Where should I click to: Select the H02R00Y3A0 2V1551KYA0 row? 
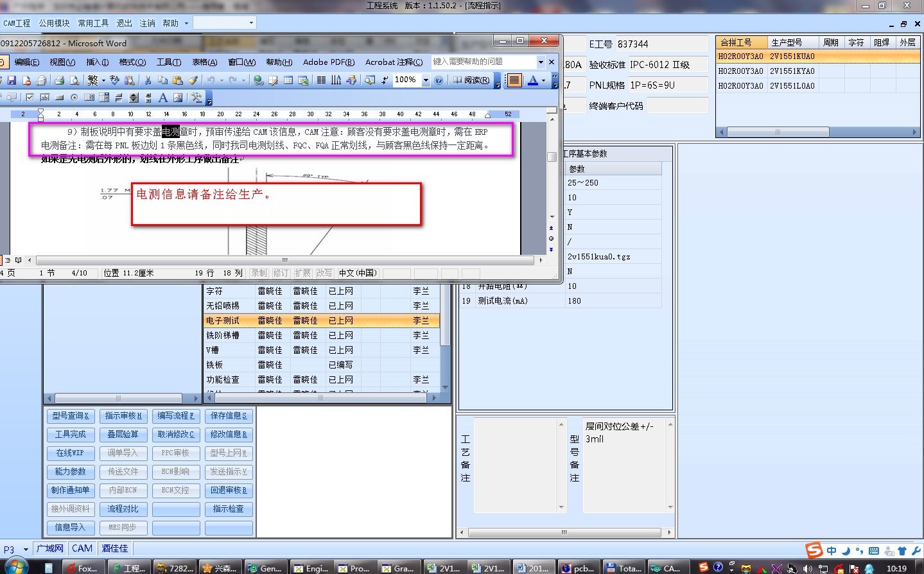[x=818, y=71]
